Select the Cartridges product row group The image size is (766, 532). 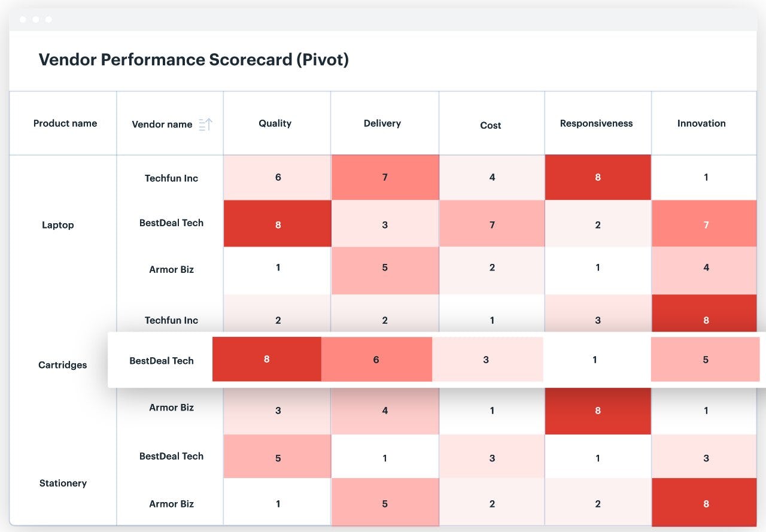[63, 365]
